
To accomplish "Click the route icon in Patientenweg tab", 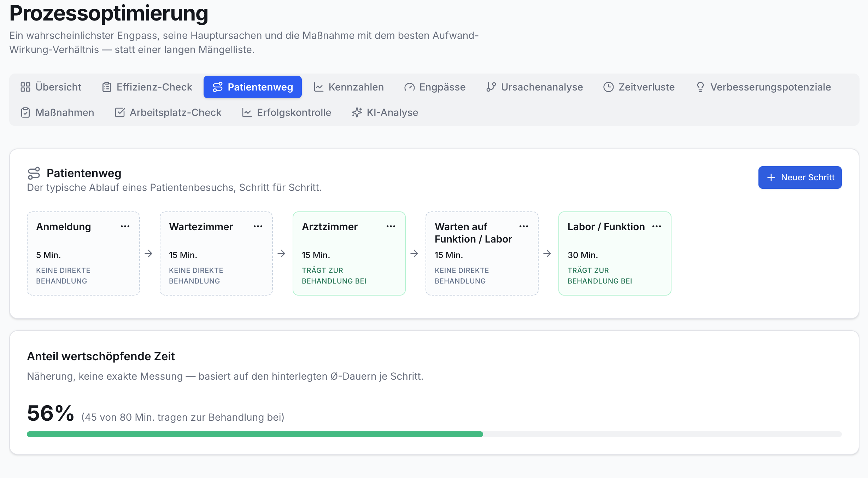I will tap(218, 87).
